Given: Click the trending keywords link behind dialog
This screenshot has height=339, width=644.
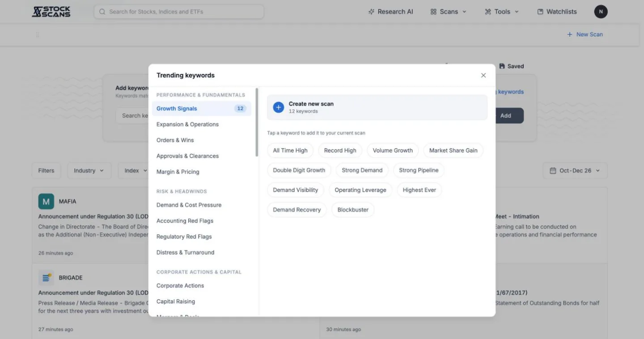Looking at the screenshot, I should coord(510,92).
